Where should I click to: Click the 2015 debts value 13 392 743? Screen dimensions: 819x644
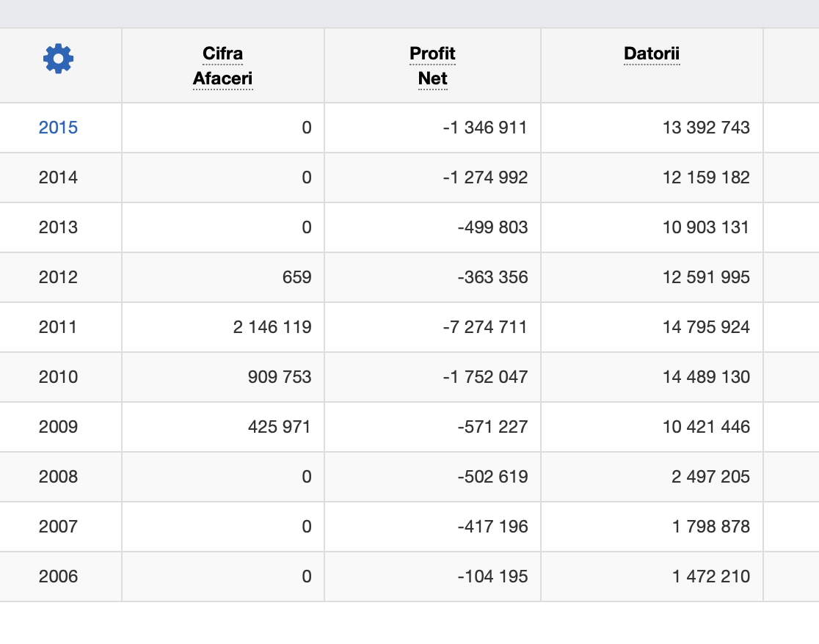pyautogui.click(x=706, y=128)
